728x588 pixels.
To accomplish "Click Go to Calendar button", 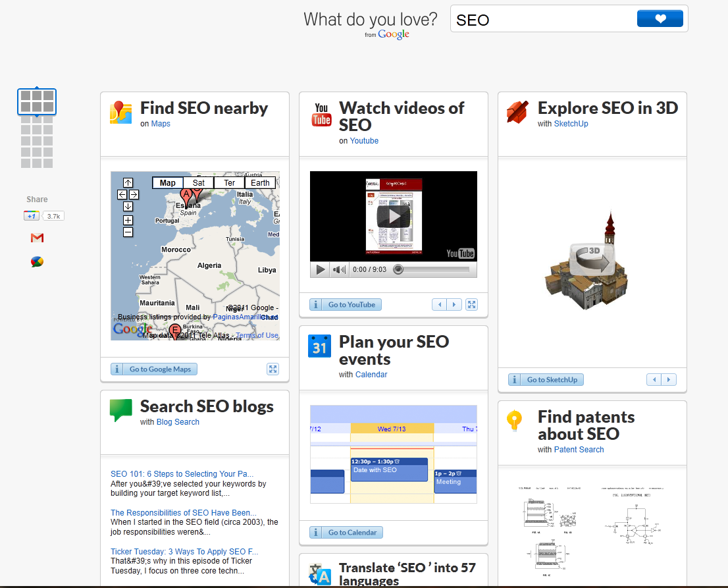I will pos(352,532).
